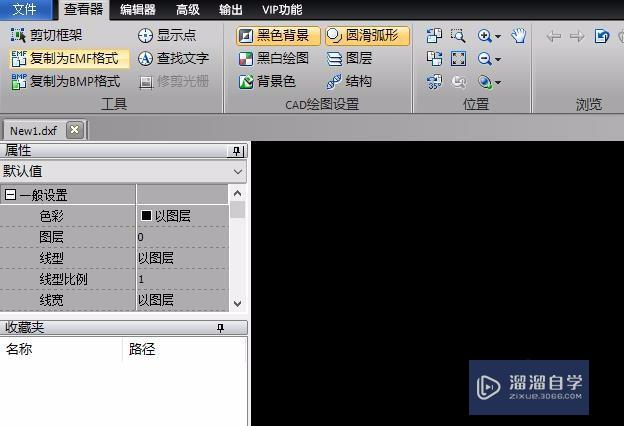Screen dimensions: 624x426
Task: Open the 输出 ribbon tab
Action: 230,9
